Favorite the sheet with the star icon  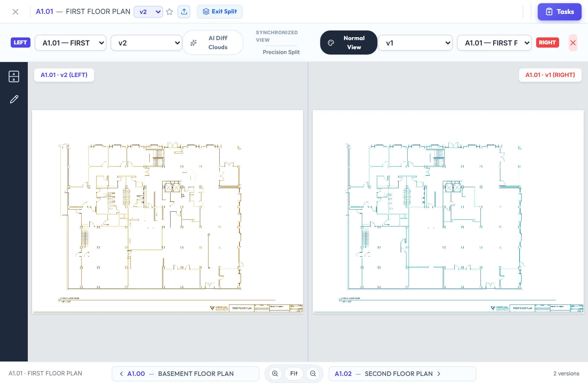point(169,12)
